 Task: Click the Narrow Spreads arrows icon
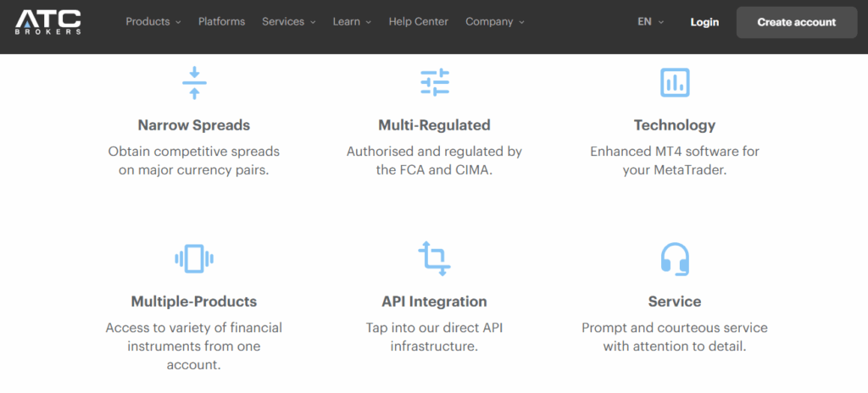[194, 82]
